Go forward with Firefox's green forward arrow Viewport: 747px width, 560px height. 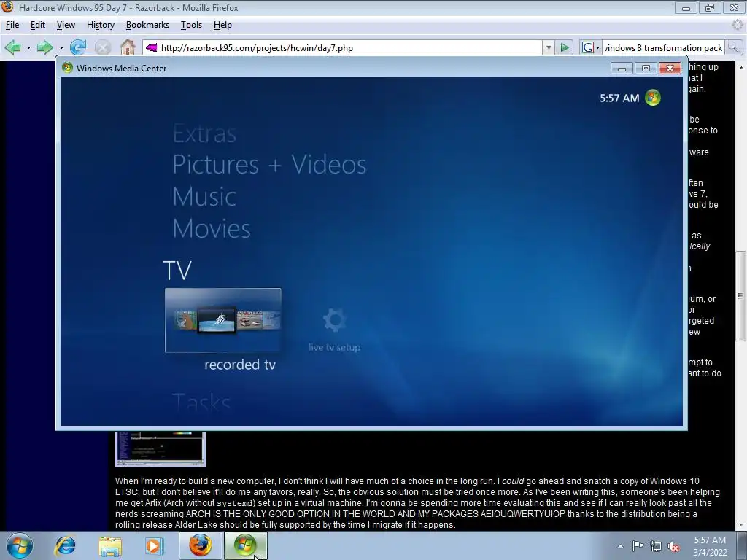point(44,47)
